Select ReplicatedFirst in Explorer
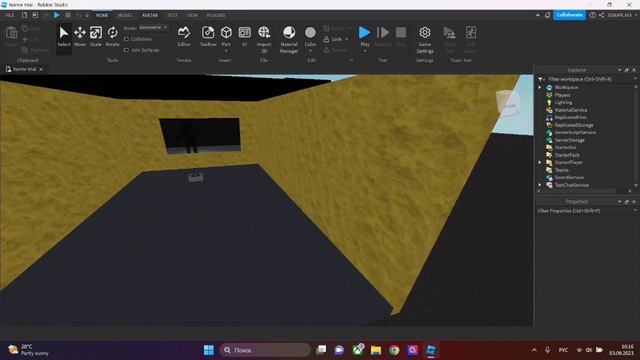The image size is (640, 360). click(x=570, y=118)
